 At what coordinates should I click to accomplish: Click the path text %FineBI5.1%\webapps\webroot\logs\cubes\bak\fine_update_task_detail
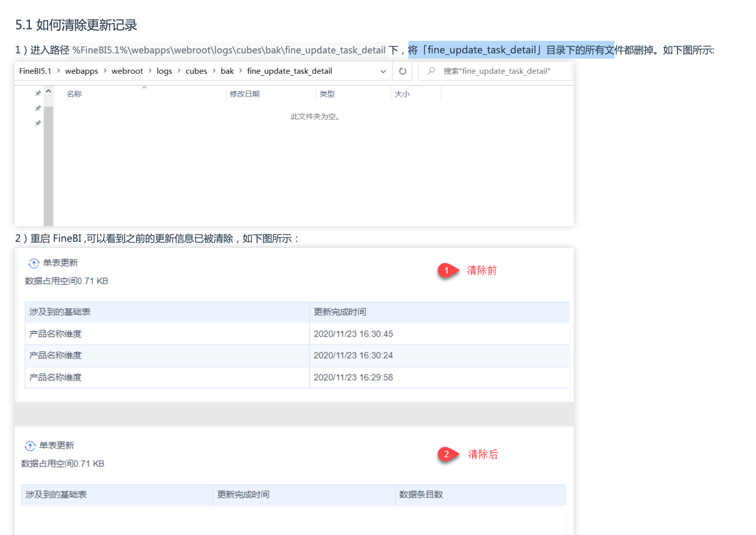click(x=229, y=50)
